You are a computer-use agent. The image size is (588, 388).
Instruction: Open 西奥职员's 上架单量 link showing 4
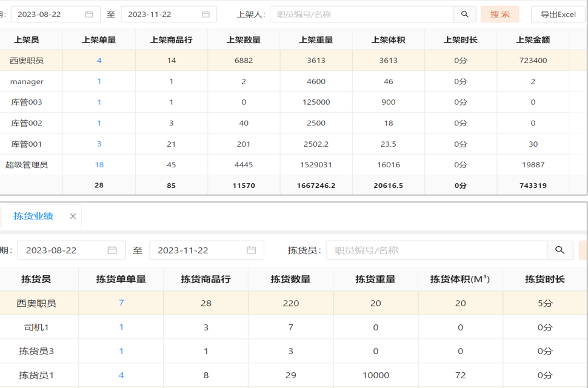pyautogui.click(x=99, y=61)
